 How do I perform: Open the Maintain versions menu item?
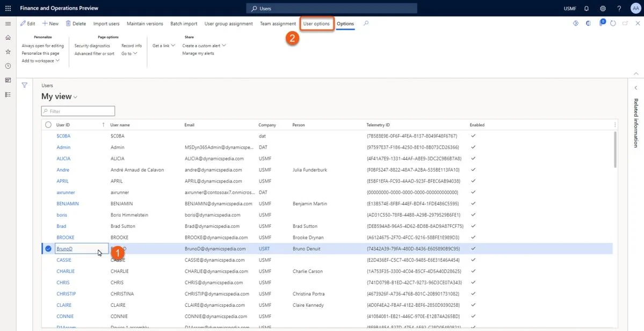(x=145, y=24)
